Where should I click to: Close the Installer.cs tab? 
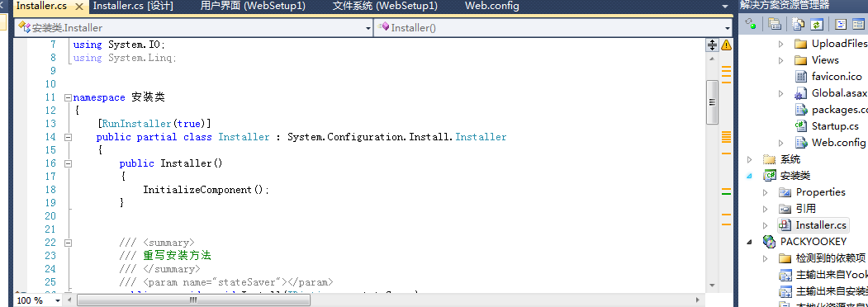(x=80, y=7)
